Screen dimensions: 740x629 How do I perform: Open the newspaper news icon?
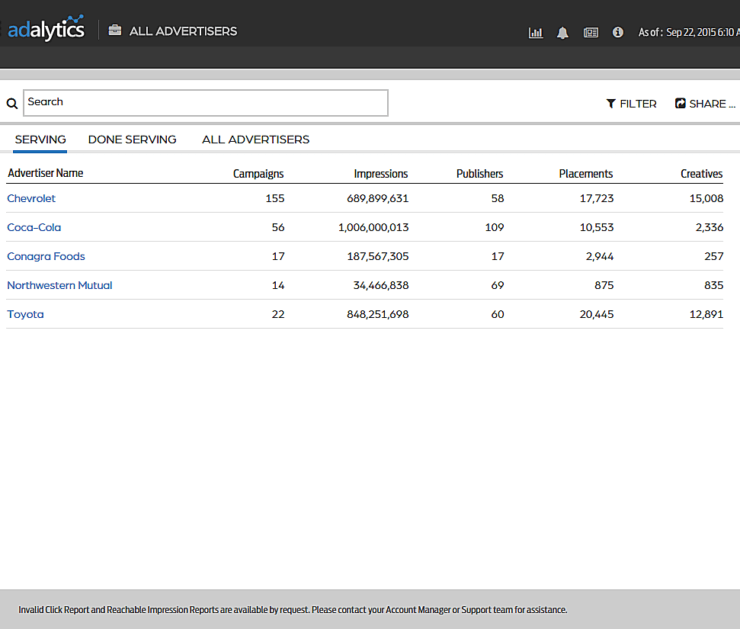(591, 33)
